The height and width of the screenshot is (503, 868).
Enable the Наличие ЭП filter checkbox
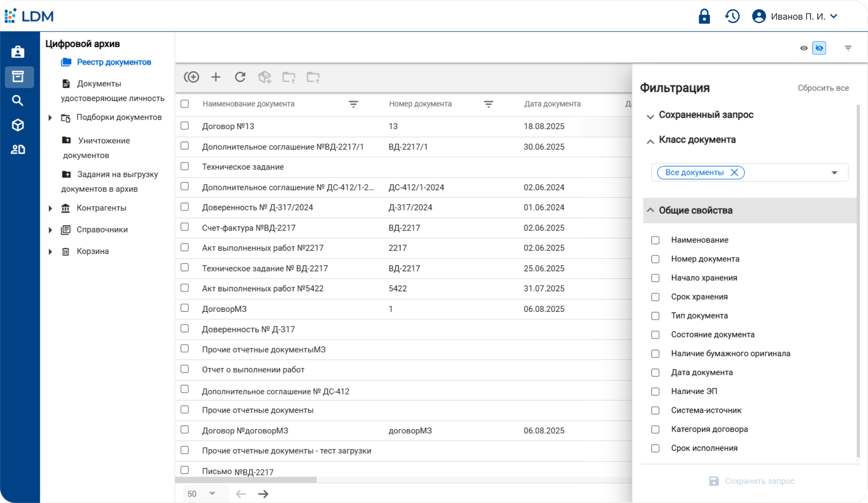point(655,392)
